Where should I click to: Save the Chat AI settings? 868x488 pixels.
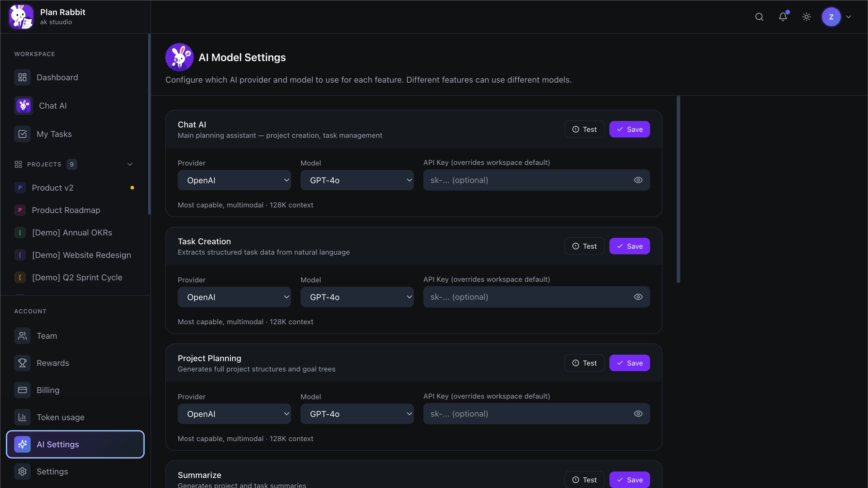629,129
